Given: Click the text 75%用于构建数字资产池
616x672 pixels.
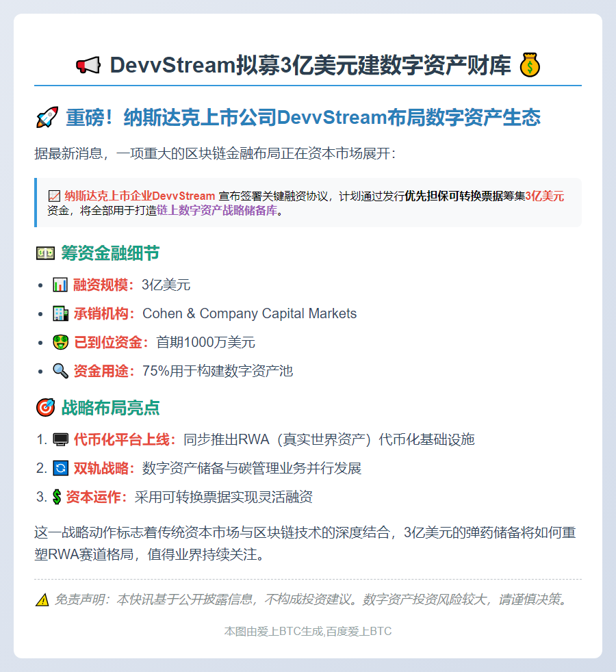Looking at the screenshot, I should click(x=218, y=371).
